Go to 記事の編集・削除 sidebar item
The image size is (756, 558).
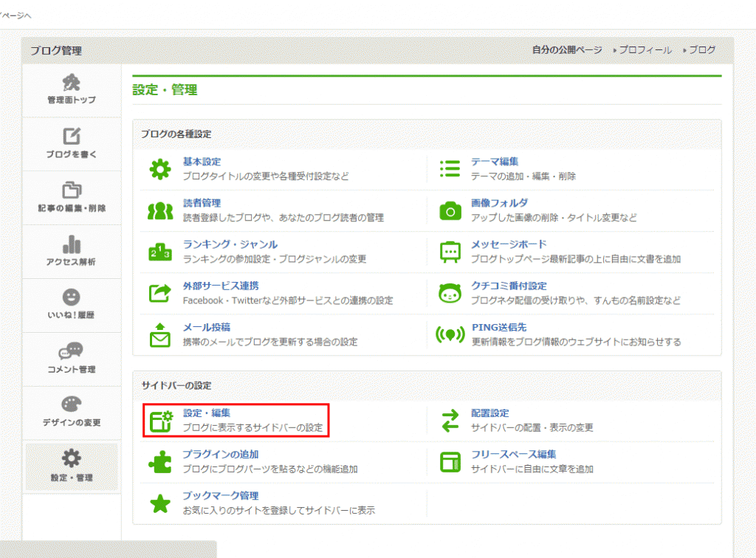pyautogui.click(x=72, y=198)
